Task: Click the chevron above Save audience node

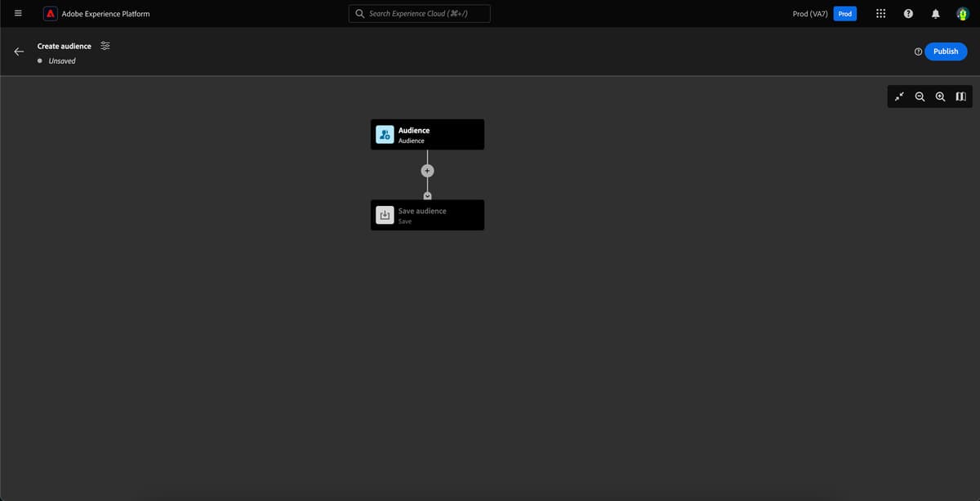Action: coord(427,196)
